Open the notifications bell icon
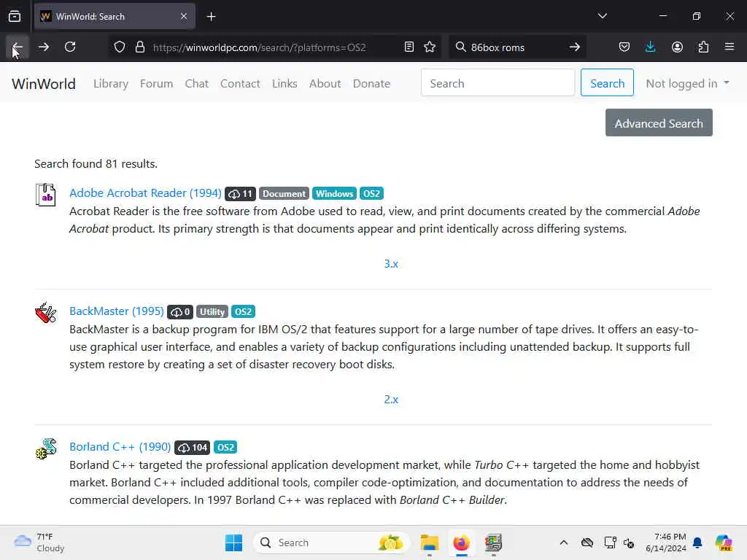 [x=697, y=542]
